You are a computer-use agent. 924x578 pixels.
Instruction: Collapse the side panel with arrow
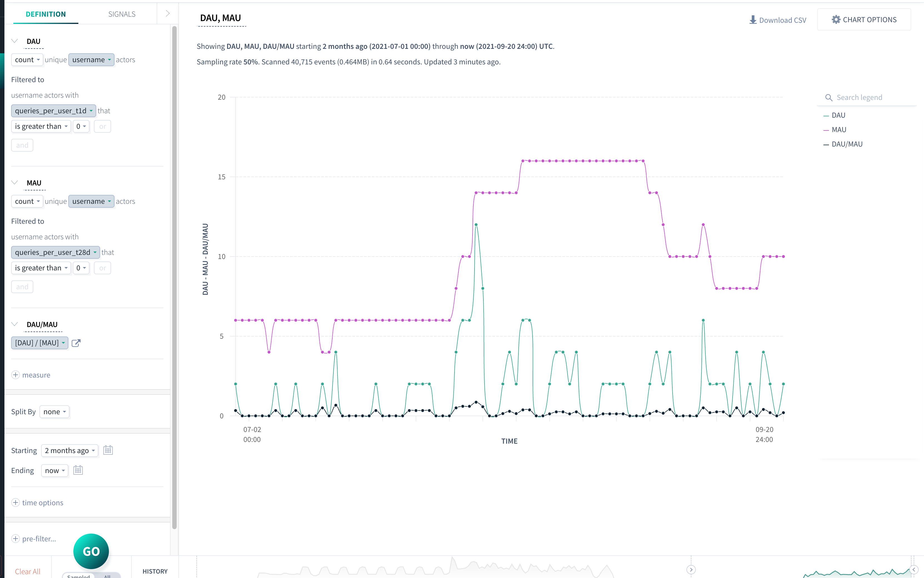click(x=168, y=14)
